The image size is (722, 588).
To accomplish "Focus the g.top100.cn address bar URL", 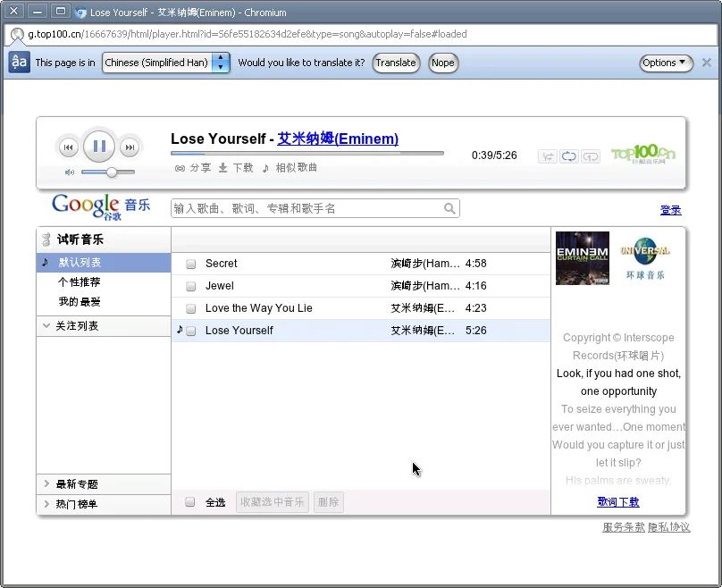I will pyautogui.click(x=248, y=34).
